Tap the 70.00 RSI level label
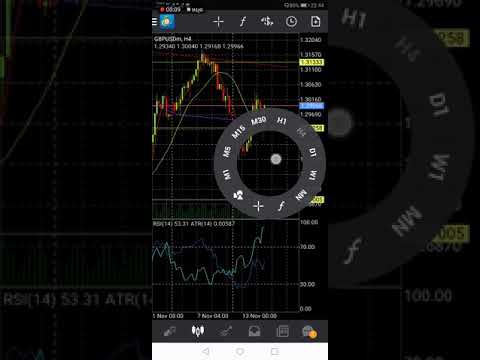The width and height of the screenshot is (480, 360). (307, 247)
